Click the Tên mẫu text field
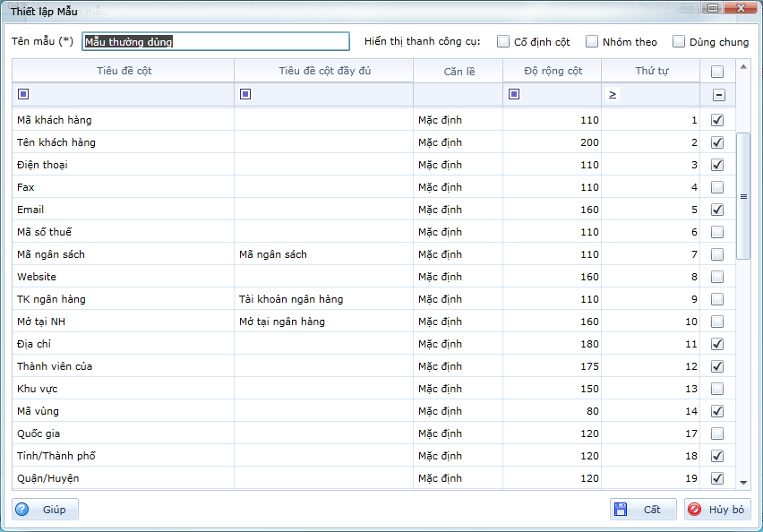This screenshot has height=532, width=763. [x=215, y=41]
